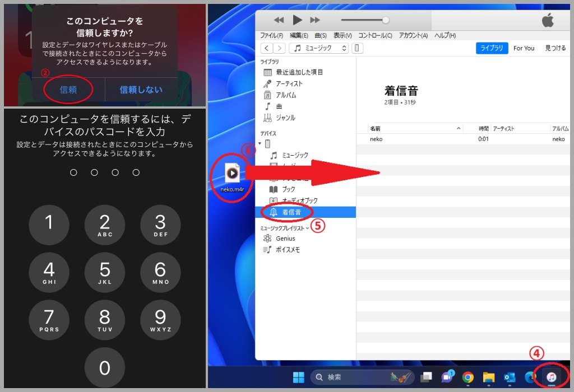
Task: Tap passcode key 3 DEF
Action: click(x=160, y=225)
